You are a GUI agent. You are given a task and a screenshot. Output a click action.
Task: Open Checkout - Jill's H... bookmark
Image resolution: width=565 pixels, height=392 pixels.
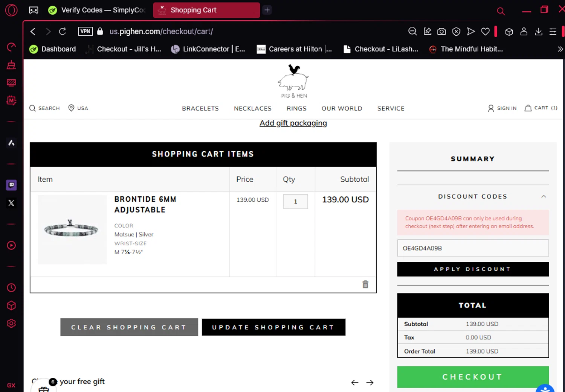pyautogui.click(x=124, y=49)
